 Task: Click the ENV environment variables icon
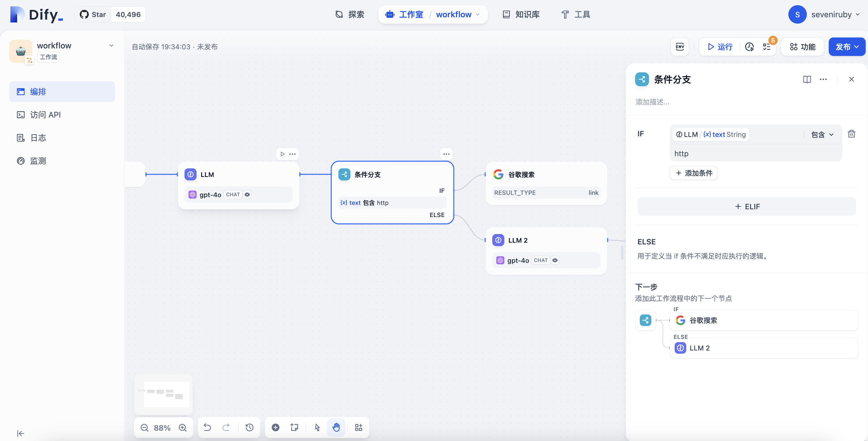pyautogui.click(x=680, y=47)
